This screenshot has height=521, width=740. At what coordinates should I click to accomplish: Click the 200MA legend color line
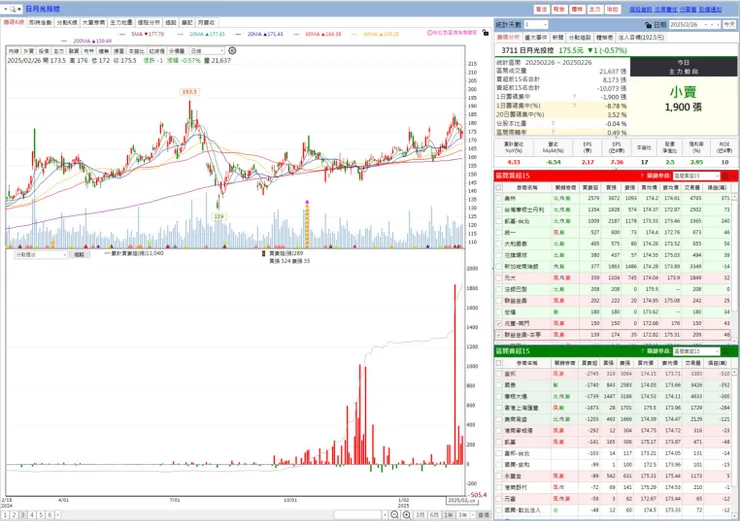pyautogui.click(x=64, y=41)
